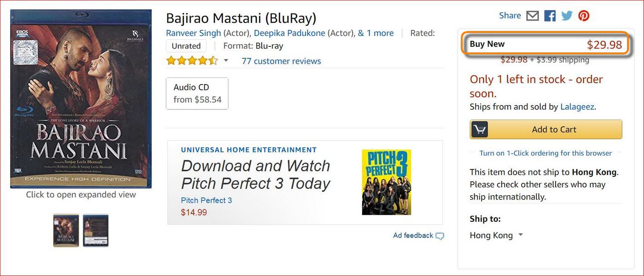Click the Pitch Perfect 3 ad poster
The height and width of the screenshot is (276, 644).
pyautogui.click(x=386, y=182)
